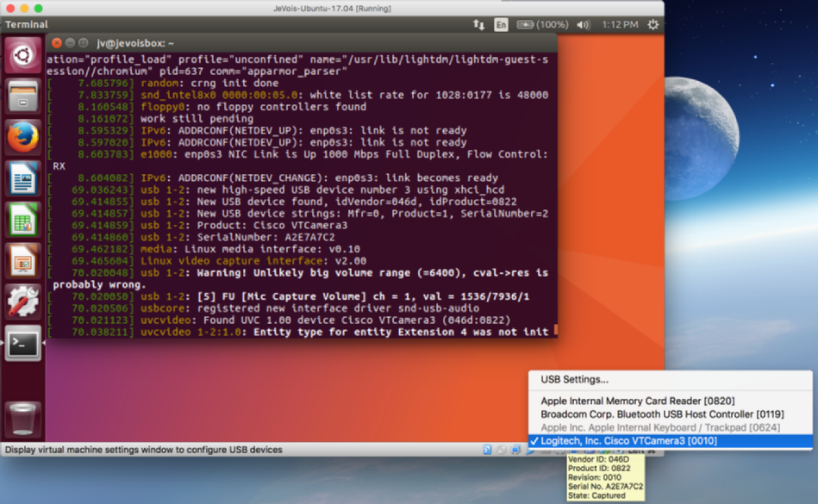Launch Firefox web browser from the launcher
This screenshot has height=504, width=818.
23,138
